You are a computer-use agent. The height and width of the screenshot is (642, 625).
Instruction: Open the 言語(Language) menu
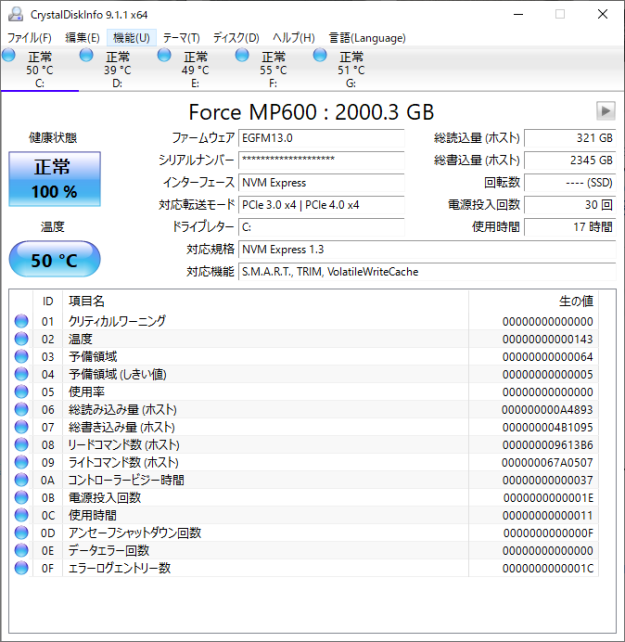click(367, 38)
